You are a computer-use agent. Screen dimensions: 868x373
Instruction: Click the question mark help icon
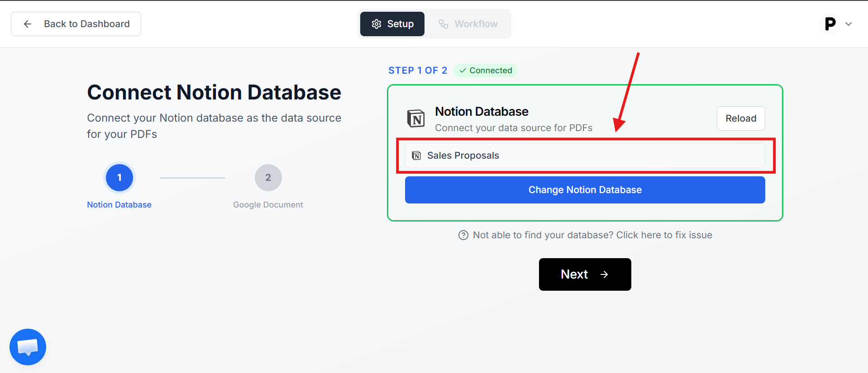[x=463, y=235]
